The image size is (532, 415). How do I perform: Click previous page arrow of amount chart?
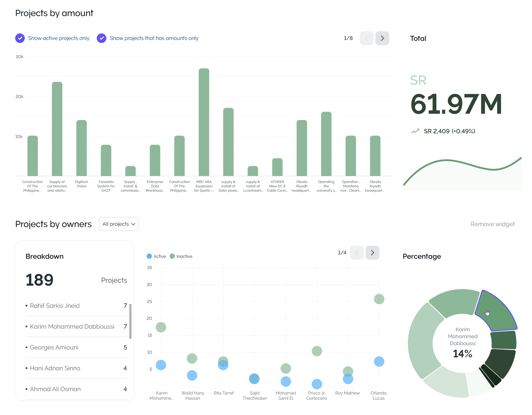click(366, 38)
